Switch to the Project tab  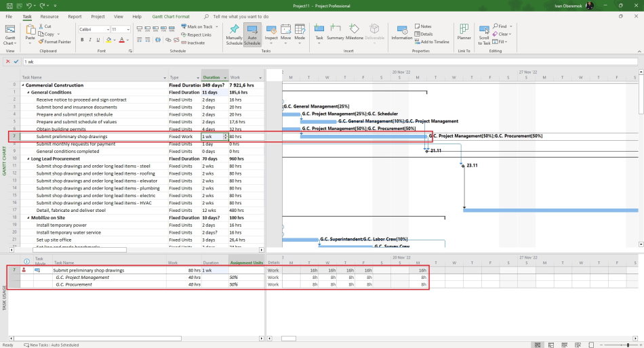click(98, 17)
